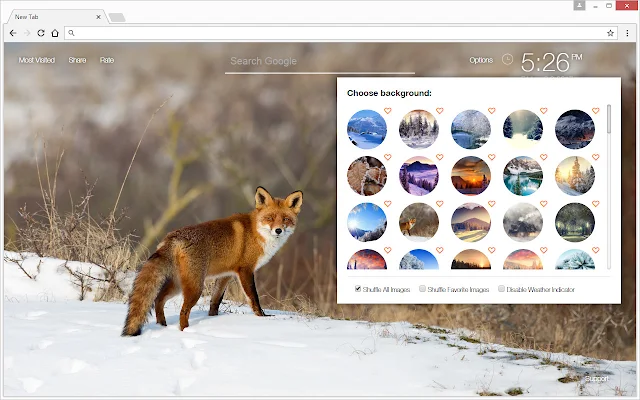Favorite the bright sun blue sky background

coord(387,203)
